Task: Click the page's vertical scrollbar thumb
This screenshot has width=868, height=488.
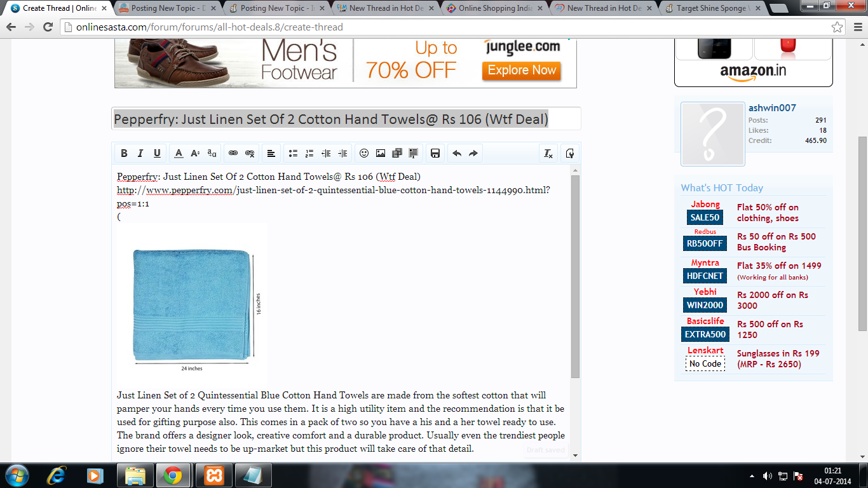Action: coord(862,234)
